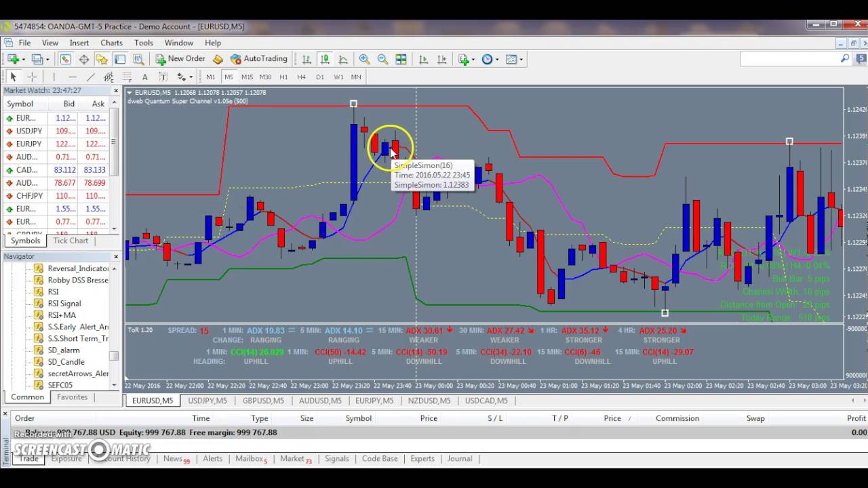Switch timeframe to MN
Viewport: 868px width, 488px height.
click(x=356, y=77)
